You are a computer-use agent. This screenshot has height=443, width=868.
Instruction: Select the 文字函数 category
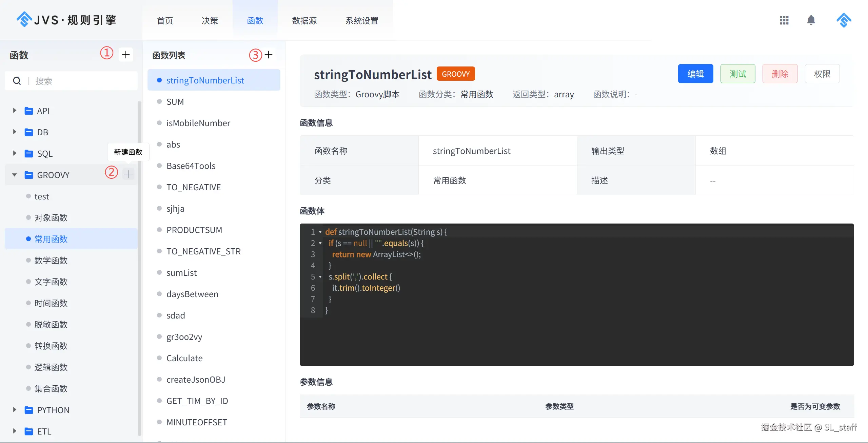tap(71, 282)
